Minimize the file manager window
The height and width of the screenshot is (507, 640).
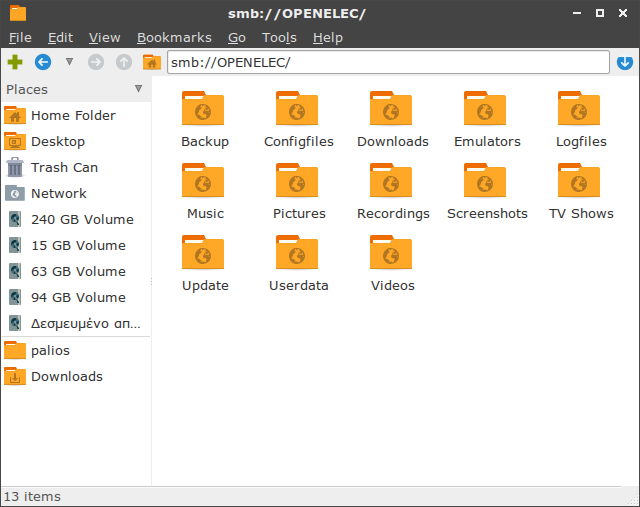click(x=577, y=13)
